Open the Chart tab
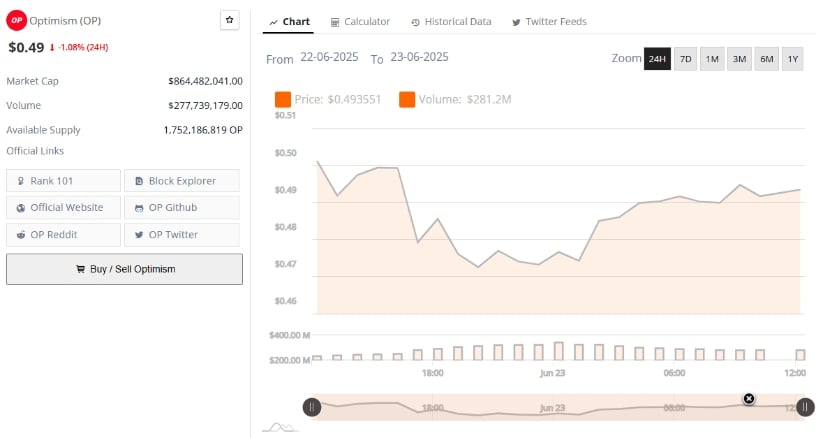825x438 pixels. (289, 22)
